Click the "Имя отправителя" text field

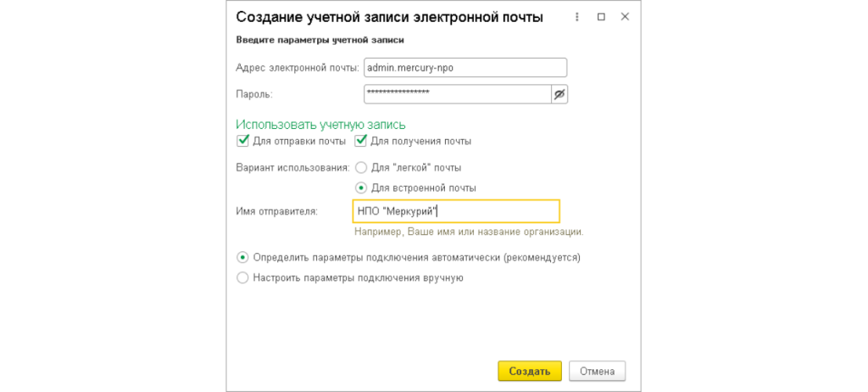pyautogui.click(x=455, y=211)
